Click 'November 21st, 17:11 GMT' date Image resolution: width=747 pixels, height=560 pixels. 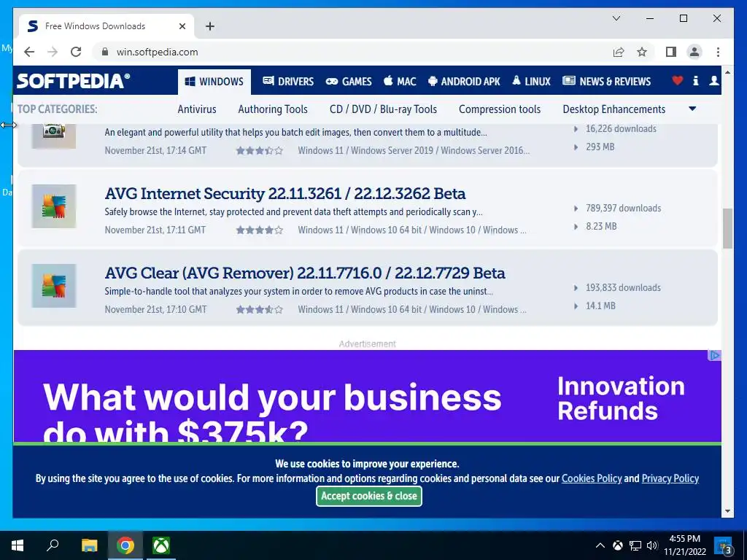pos(155,230)
